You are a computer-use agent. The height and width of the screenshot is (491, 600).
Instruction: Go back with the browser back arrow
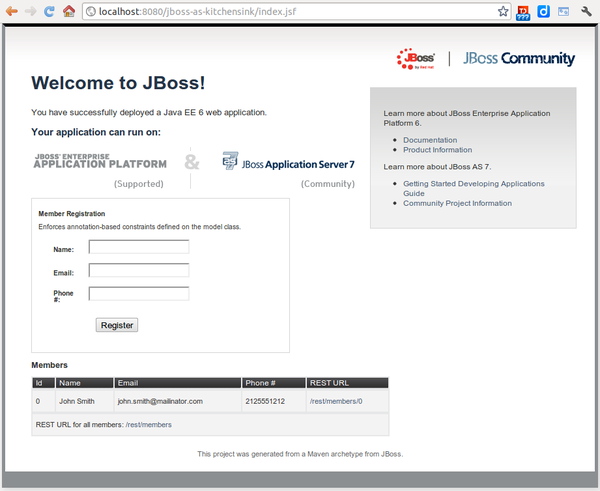point(11,11)
